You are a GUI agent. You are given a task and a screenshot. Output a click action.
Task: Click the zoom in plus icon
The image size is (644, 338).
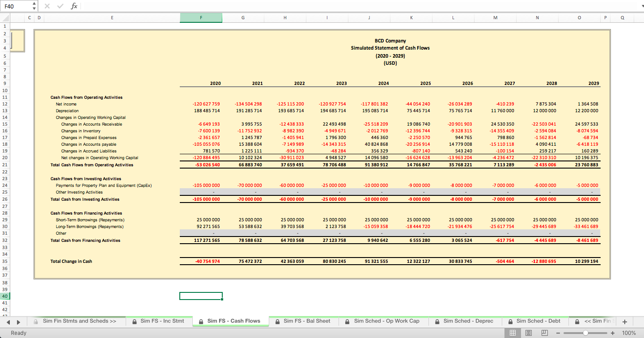(612, 333)
